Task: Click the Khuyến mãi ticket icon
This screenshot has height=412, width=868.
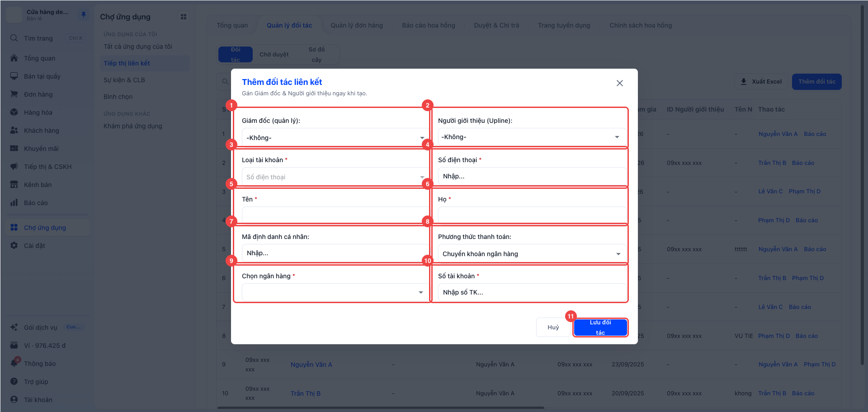Action: [x=14, y=148]
